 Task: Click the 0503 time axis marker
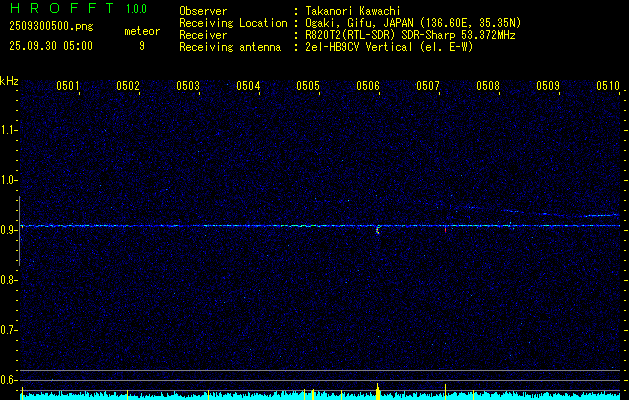(188, 86)
